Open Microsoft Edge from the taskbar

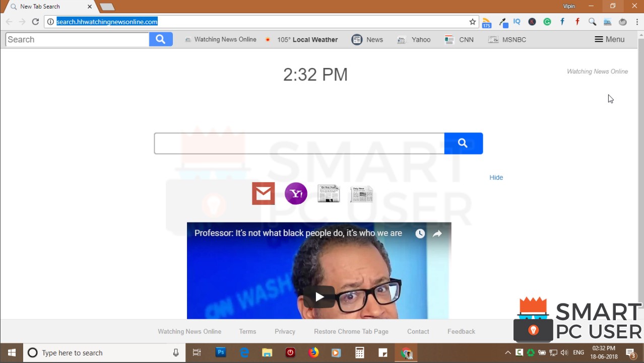click(x=244, y=352)
